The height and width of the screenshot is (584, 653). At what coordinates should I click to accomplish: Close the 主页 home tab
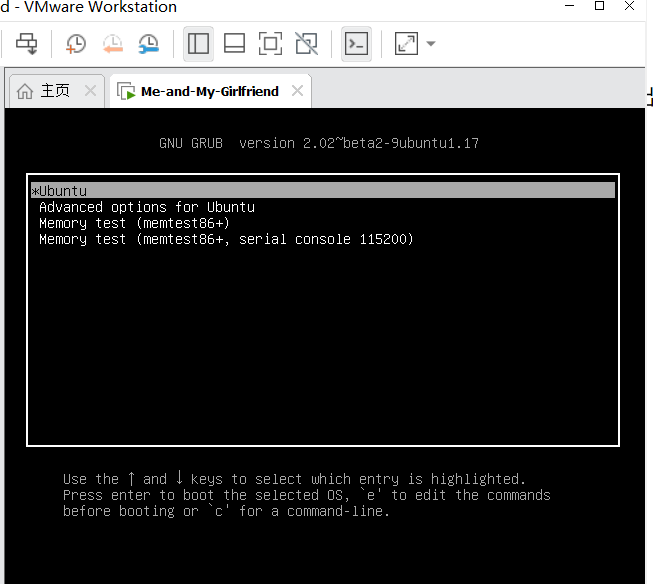click(x=90, y=91)
